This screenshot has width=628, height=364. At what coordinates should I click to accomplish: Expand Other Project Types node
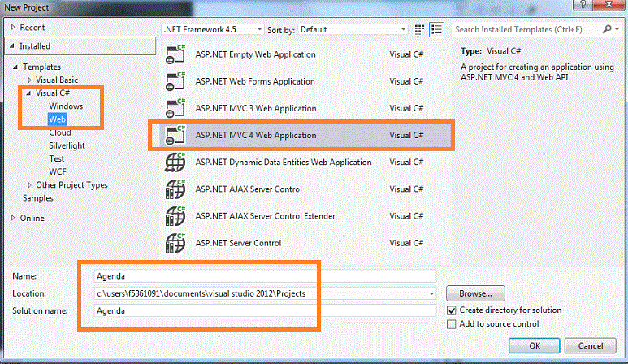[29, 185]
